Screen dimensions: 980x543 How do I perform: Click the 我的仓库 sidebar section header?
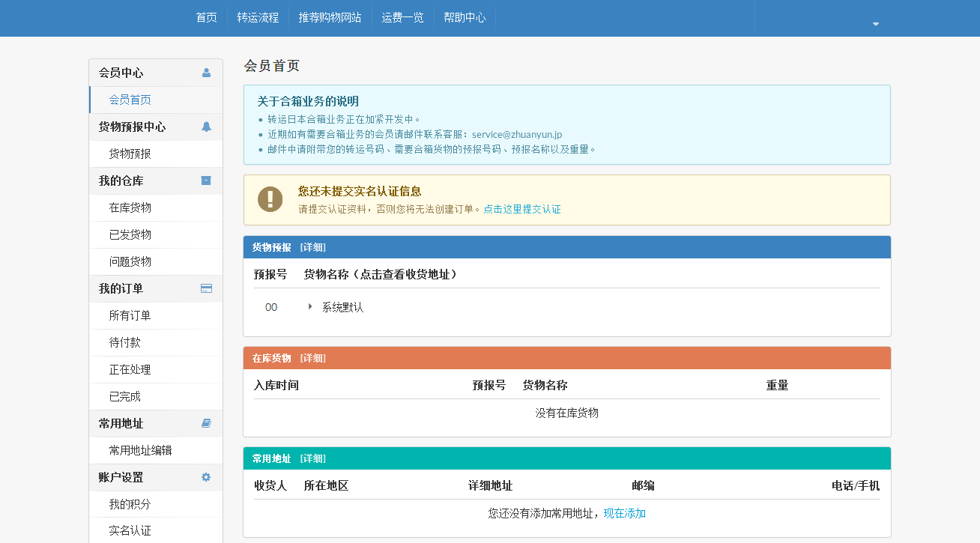click(156, 181)
